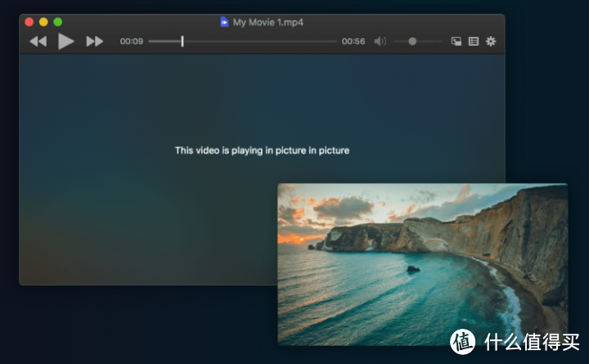Click the My Movie 1.mp4 file icon

225,22
